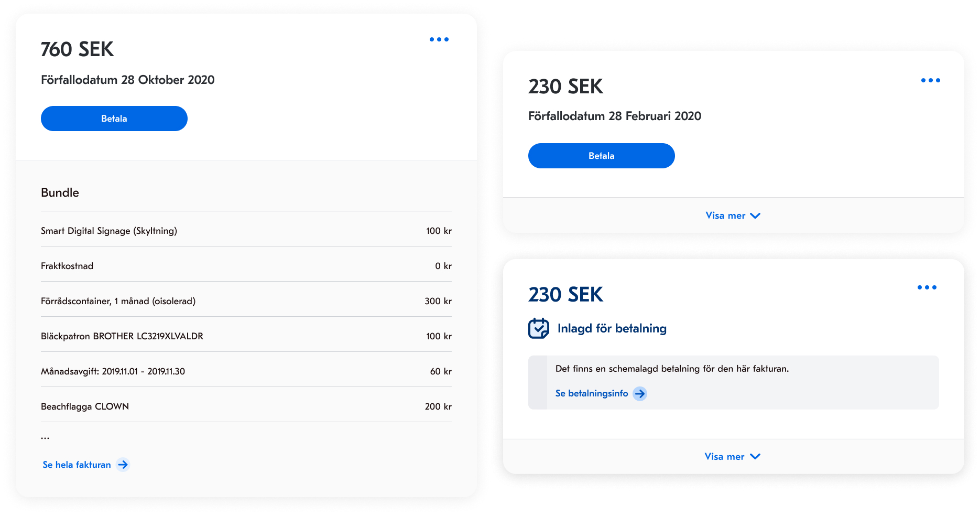This screenshot has width=980, height=515.
Task: Open the three-dot menu on 760 SEK invoice
Action: pyautogui.click(x=439, y=39)
